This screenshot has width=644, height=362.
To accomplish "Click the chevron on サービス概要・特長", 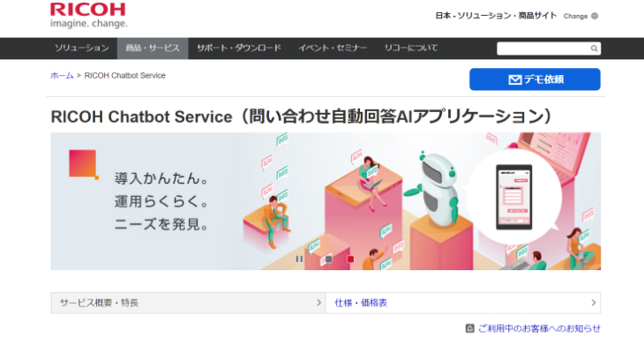I will click(318, 303).
